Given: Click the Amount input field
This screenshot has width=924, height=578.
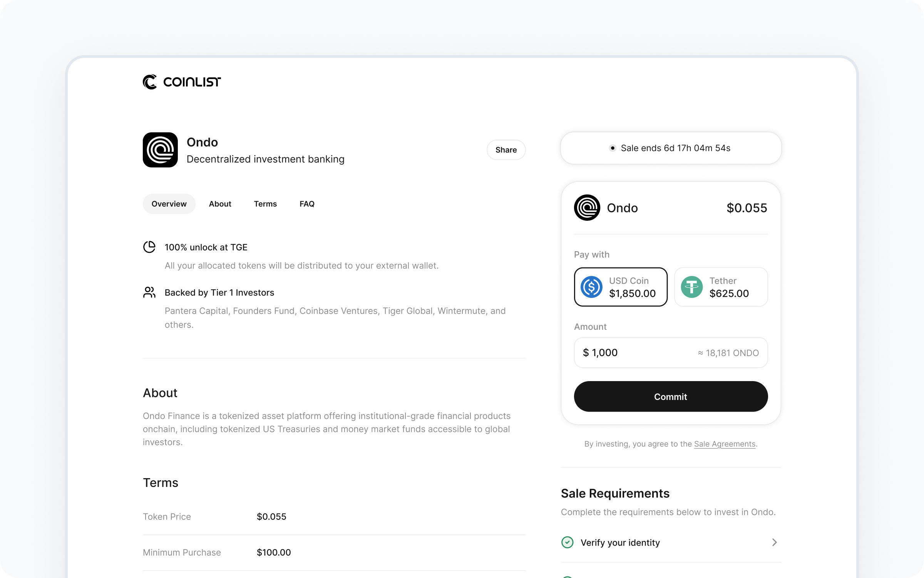Looking at the screenshot, I should pyautogui.click(x=671, y=353).
